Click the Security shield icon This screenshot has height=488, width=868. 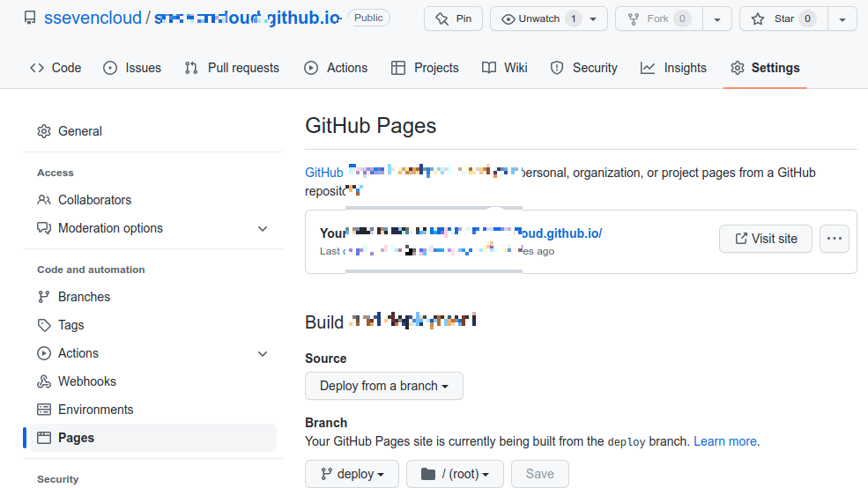click(x=557, y=68)
